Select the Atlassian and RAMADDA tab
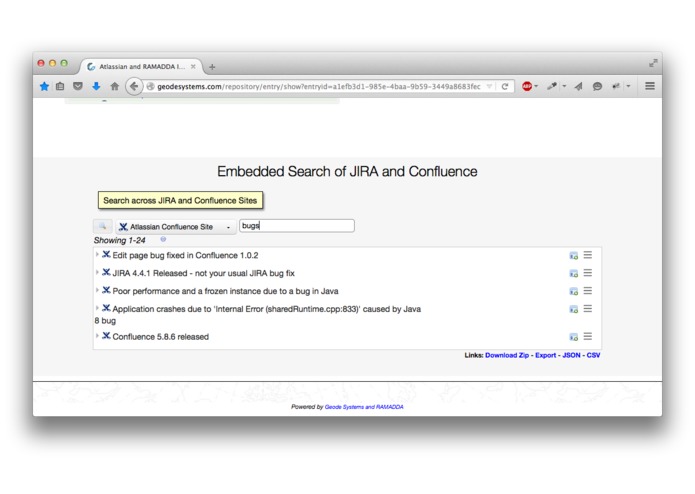The width and height of the screenshot is (695, 494). 141,66
